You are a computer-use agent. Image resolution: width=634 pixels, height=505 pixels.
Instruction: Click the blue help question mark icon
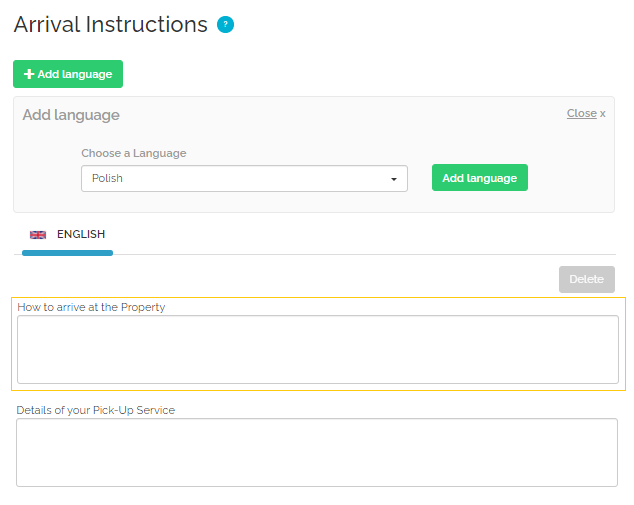click(225, 25)
